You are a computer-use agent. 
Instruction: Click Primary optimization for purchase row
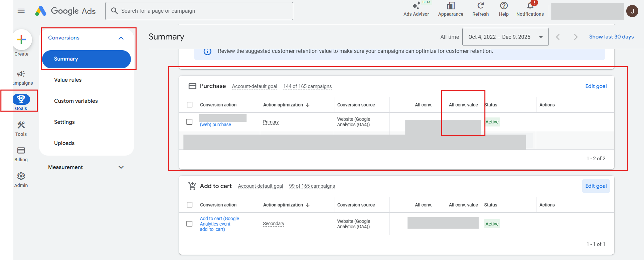point(271,122)
